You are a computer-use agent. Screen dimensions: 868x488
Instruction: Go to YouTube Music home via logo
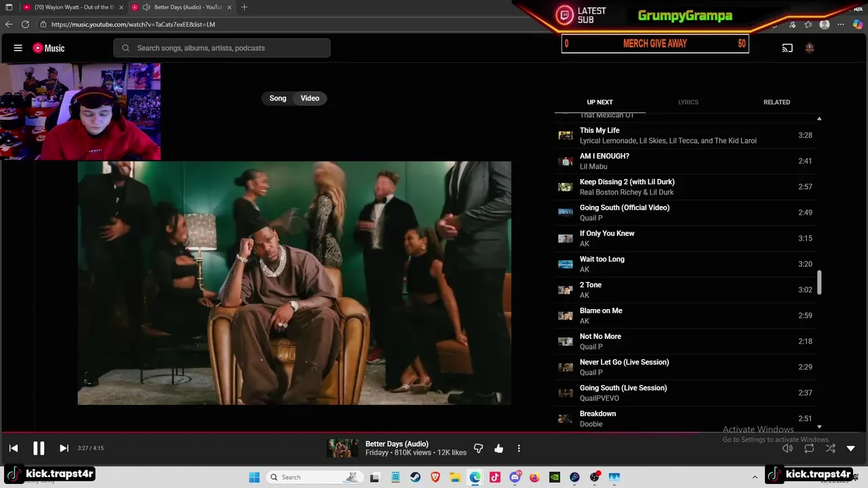point(49,48)
